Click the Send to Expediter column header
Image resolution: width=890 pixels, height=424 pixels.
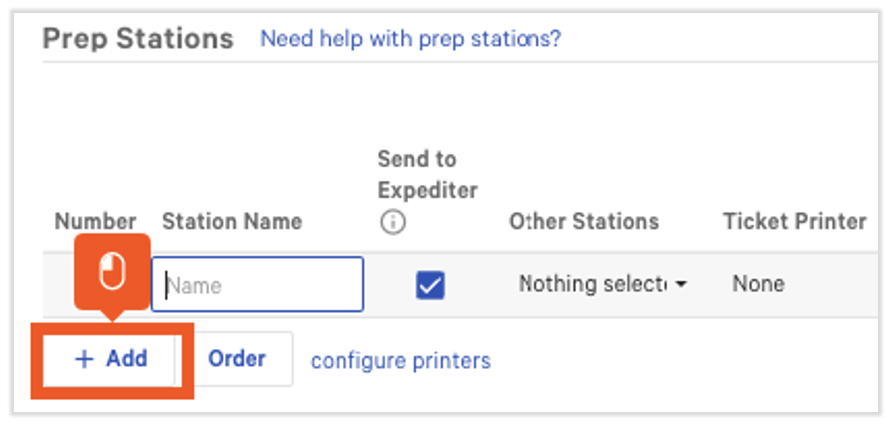click(427, 174)
